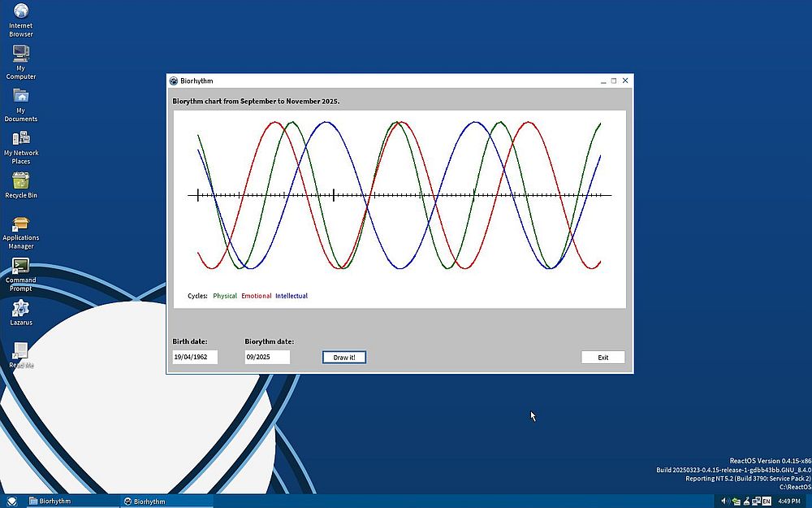Click the EN keyboard language indicator
The height and width of the screenshot is (508, 812).
click(767, 501)
